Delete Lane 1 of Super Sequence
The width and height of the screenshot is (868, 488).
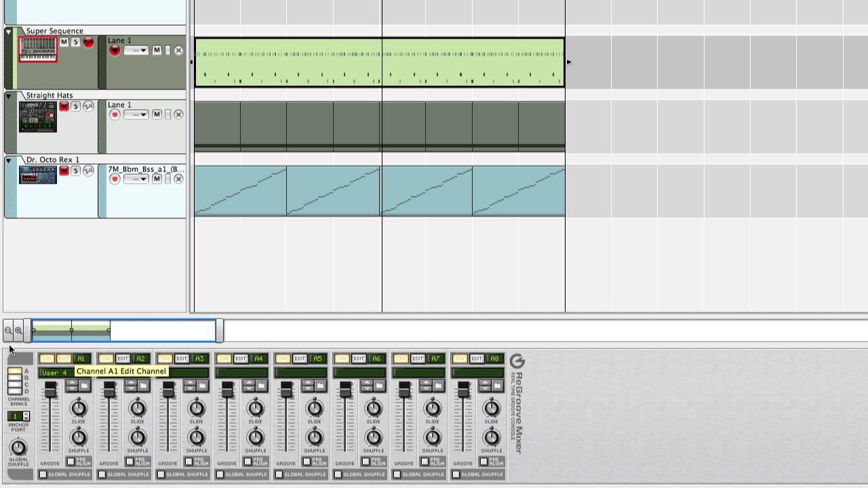(178, 50)
